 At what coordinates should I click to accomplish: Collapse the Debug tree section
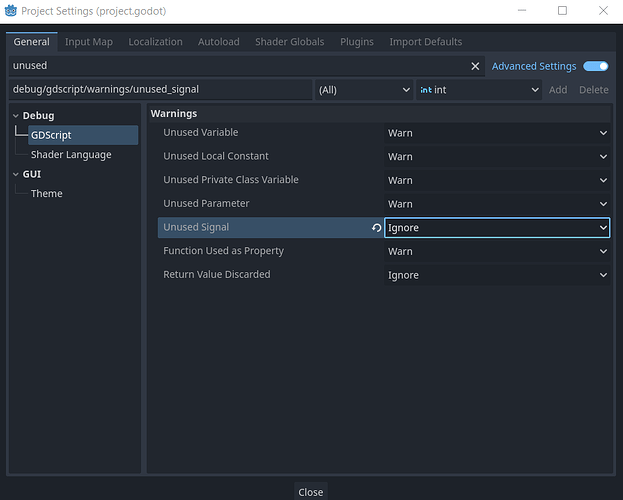click(16, 116)
